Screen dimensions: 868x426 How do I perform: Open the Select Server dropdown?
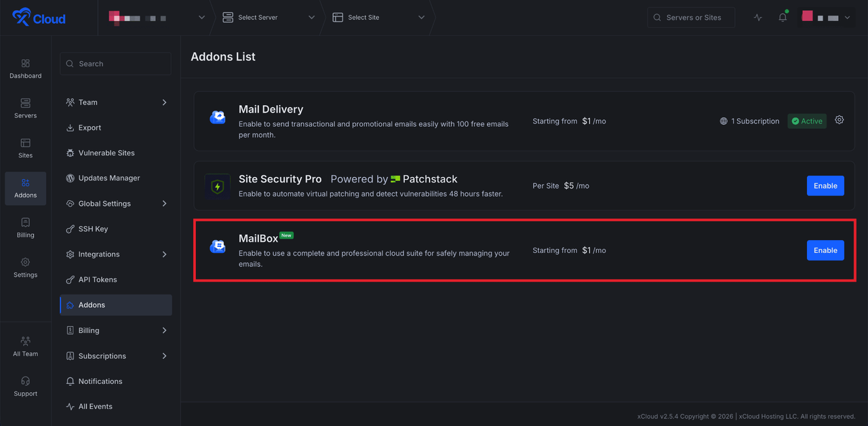269,18
